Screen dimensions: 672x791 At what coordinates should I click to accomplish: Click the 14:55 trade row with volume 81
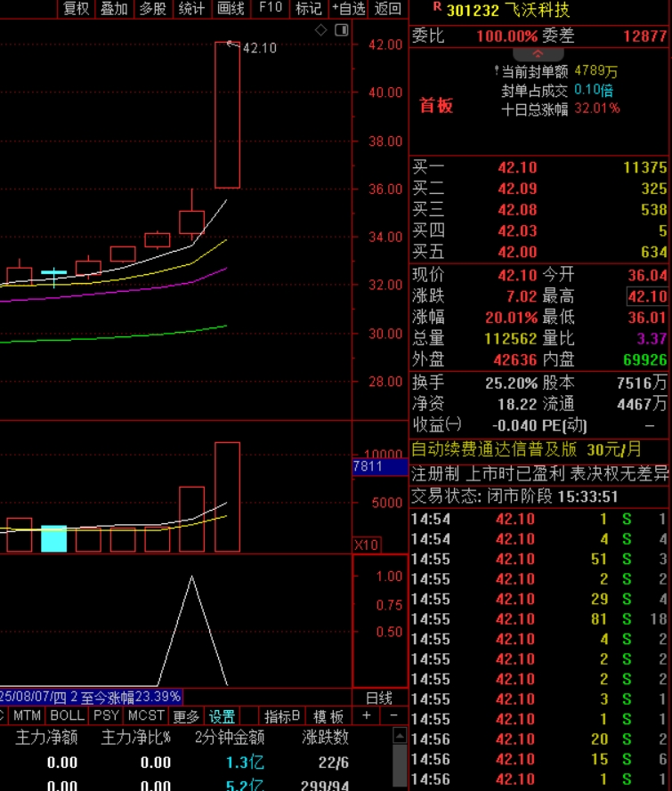[x=539, y=619]
